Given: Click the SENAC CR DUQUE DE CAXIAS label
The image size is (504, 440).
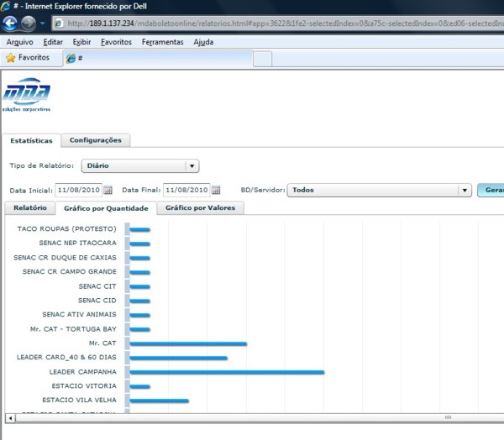Looking at the screenshot, I should coord(65,258).
